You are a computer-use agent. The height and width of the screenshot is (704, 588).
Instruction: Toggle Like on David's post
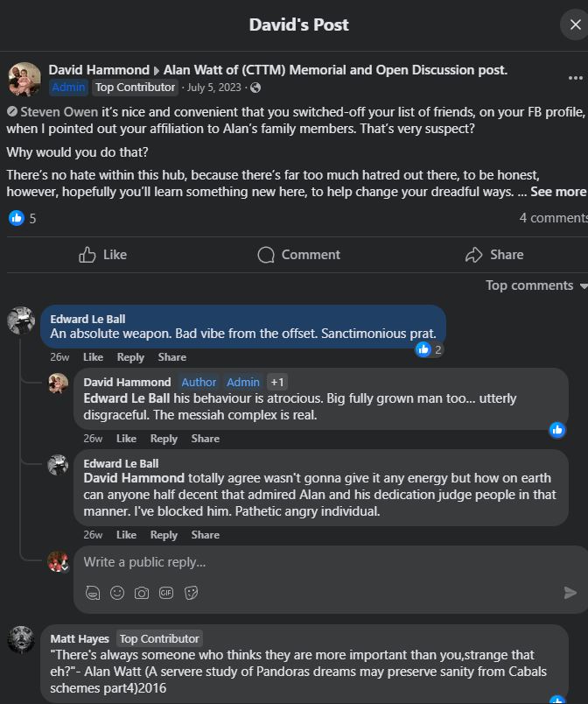pyautogui.click(x=102, y=255)
